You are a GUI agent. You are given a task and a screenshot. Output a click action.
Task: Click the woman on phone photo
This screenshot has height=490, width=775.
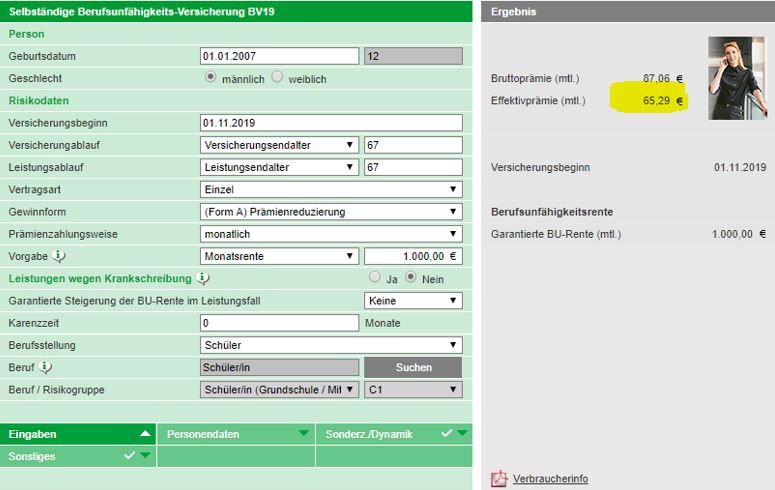point(737,78)
